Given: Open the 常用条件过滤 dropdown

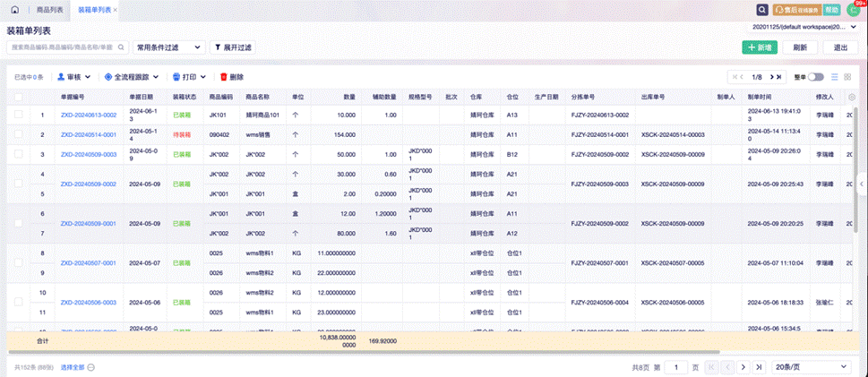Looking at the screenshot, I should click(168, 47).
